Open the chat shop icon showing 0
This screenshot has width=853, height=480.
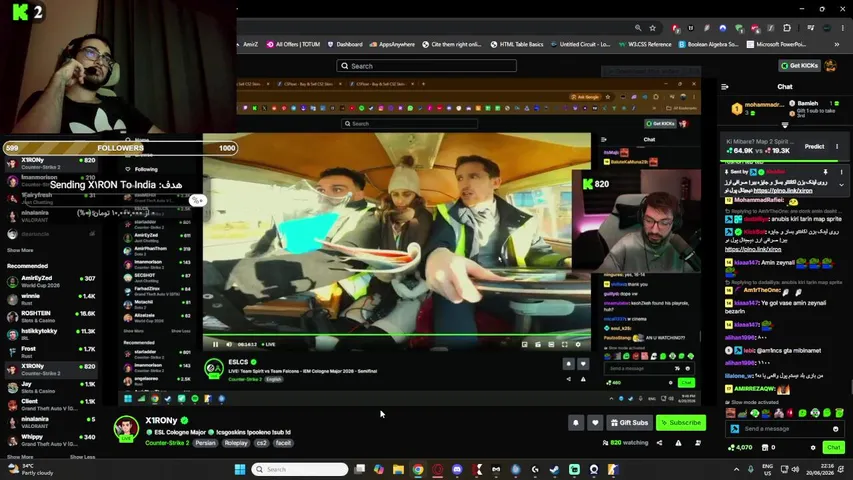tap(768, 447)
